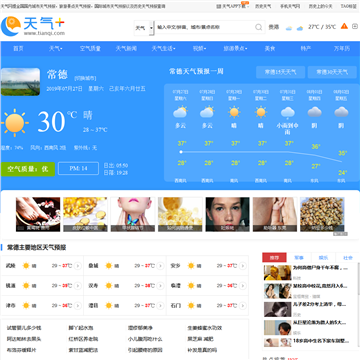The height and width of the screenshot is (360, 360).
Task: Click into the city search input field
Action: coord(205,28)
